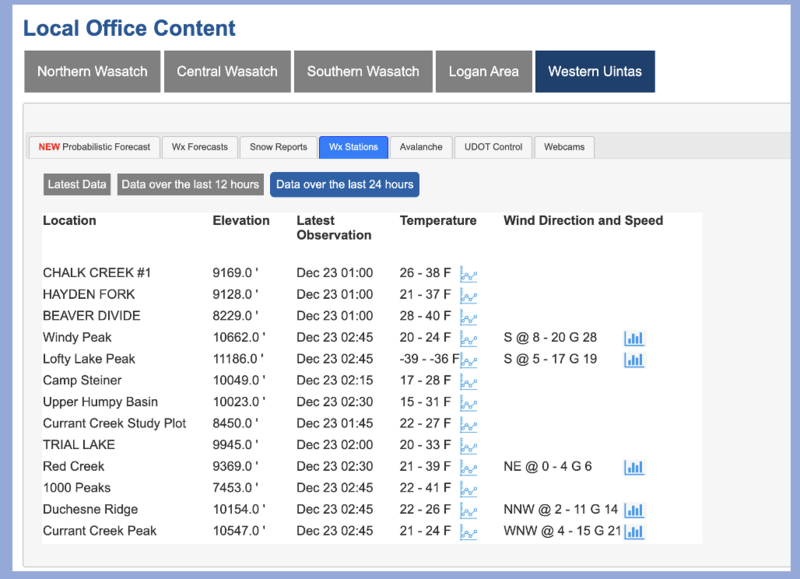Open temperature graph icon for CHALK CREEK #1

468,274
